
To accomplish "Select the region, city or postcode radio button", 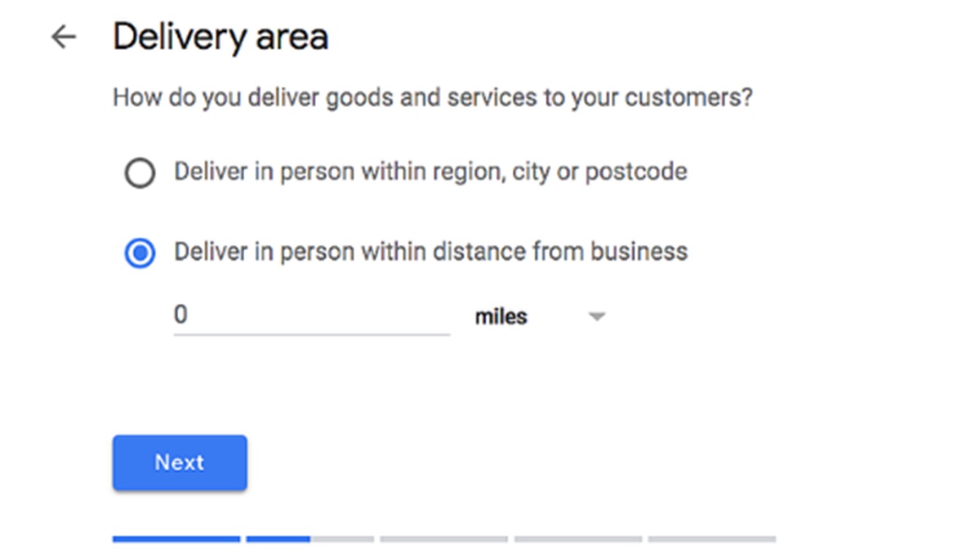I will tap(140, 173).
